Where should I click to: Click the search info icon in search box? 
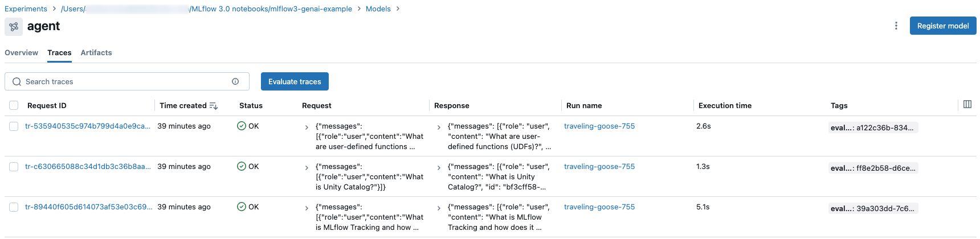click(x=235, y=81)
